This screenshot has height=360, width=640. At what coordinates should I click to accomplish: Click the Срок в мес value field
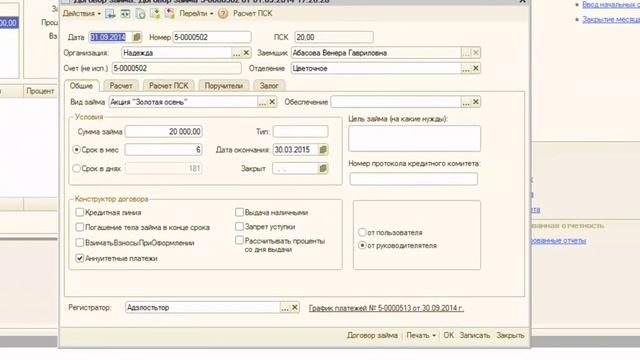(164, 150)
